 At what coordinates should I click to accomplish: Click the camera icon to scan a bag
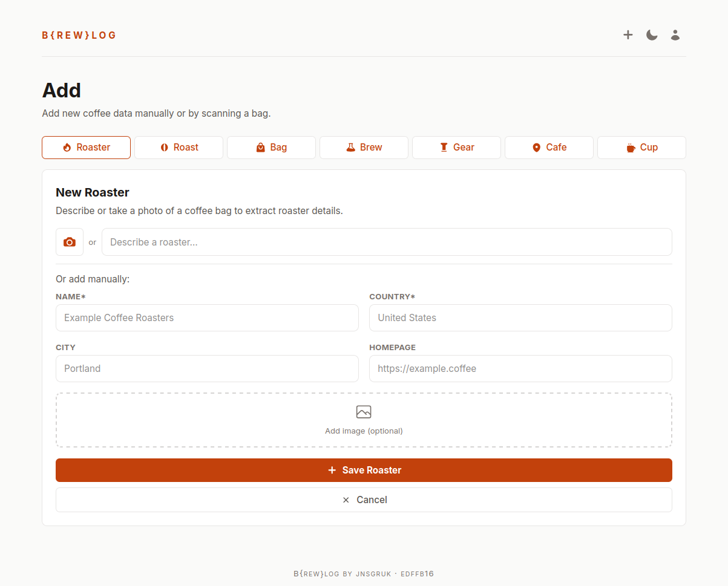tap(70, 242)
